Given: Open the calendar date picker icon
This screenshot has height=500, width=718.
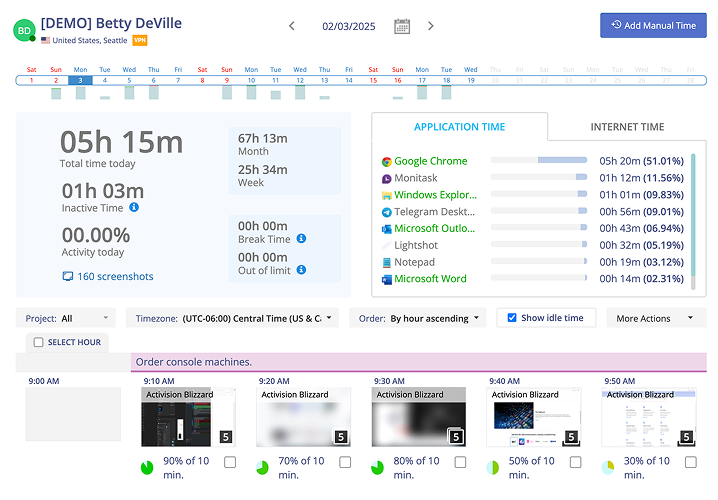Looking at the screenshot, I should [402, 26].
